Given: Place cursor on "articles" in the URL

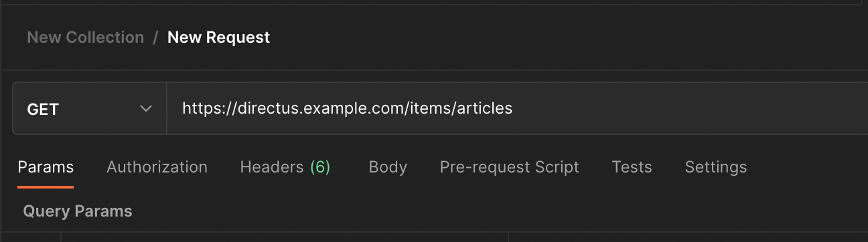Looking at the screenshot, I should tap(484, 108).
